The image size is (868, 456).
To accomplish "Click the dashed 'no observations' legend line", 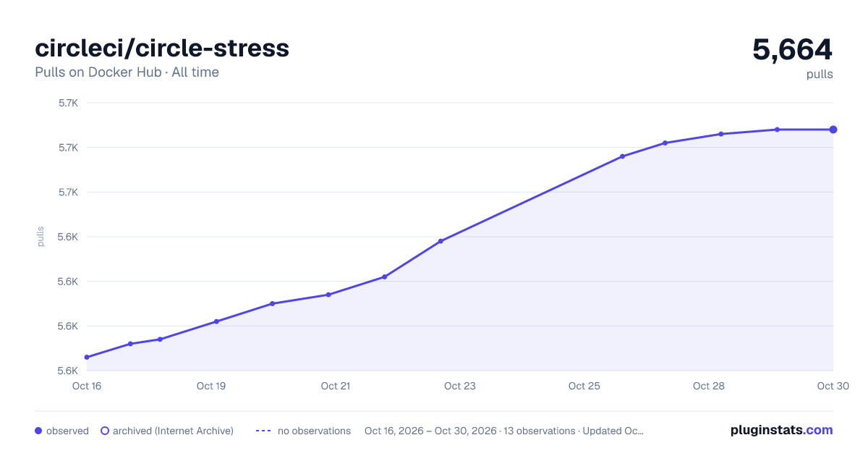I will point(263,431).
